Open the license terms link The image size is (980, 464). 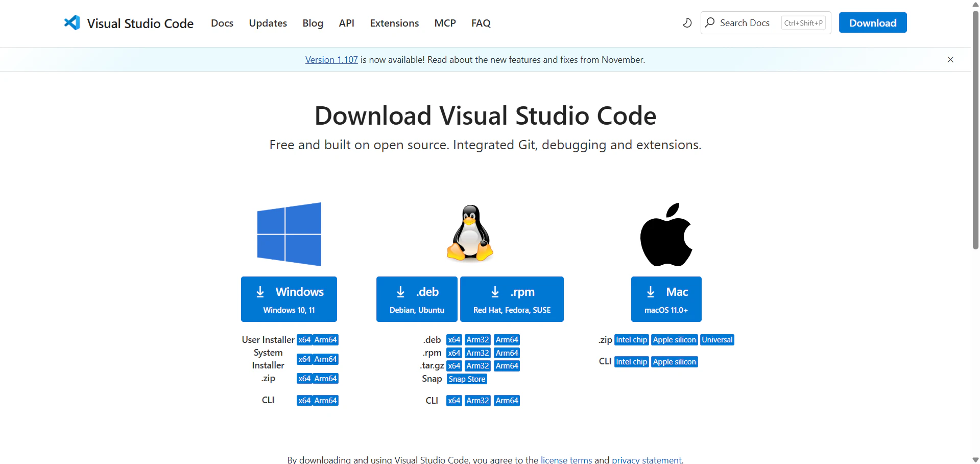(566, 460)
